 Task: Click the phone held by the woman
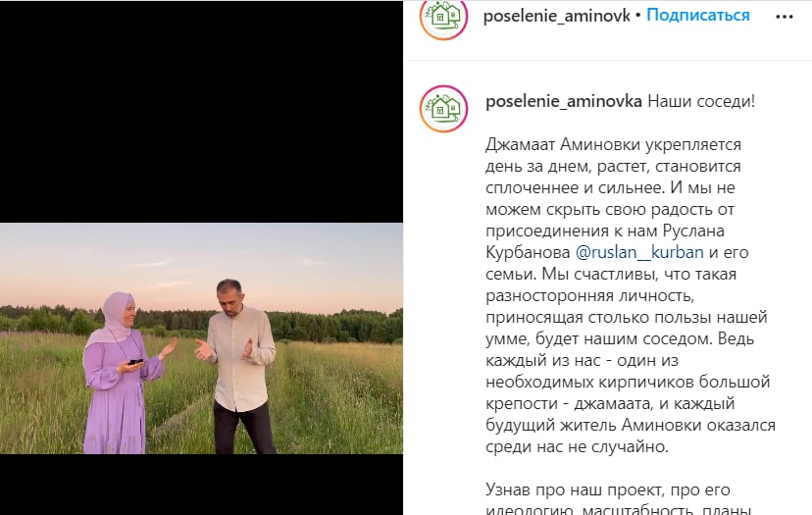tap(135, 362)
